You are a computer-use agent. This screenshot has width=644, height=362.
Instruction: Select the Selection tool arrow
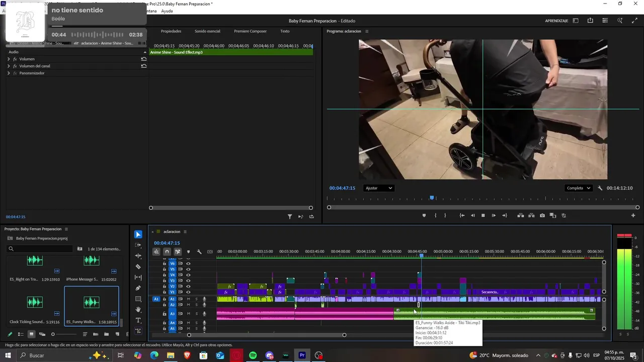(138, 234)
